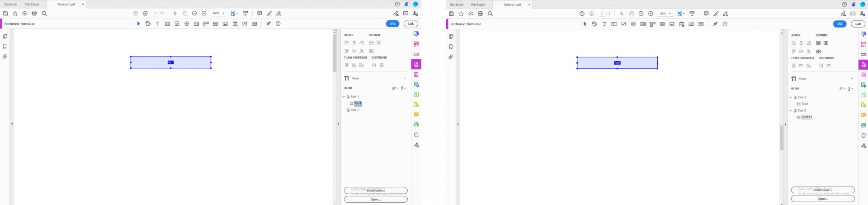Add text field tool in right window

click(x=613, y=24)
